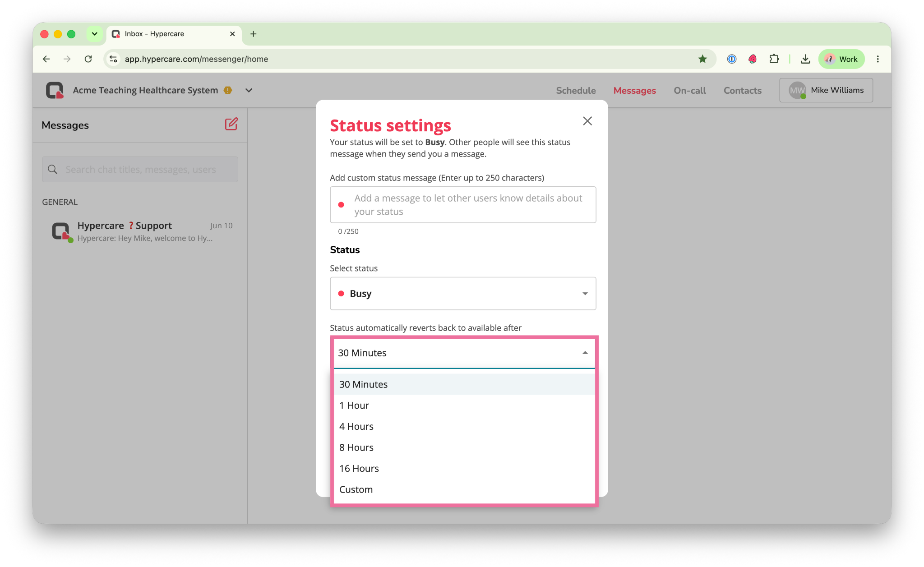Viewport: 924px width, 567px height.
Task: Click Acme Teaching Healthcare System name
Action: (x=145, y=90)
